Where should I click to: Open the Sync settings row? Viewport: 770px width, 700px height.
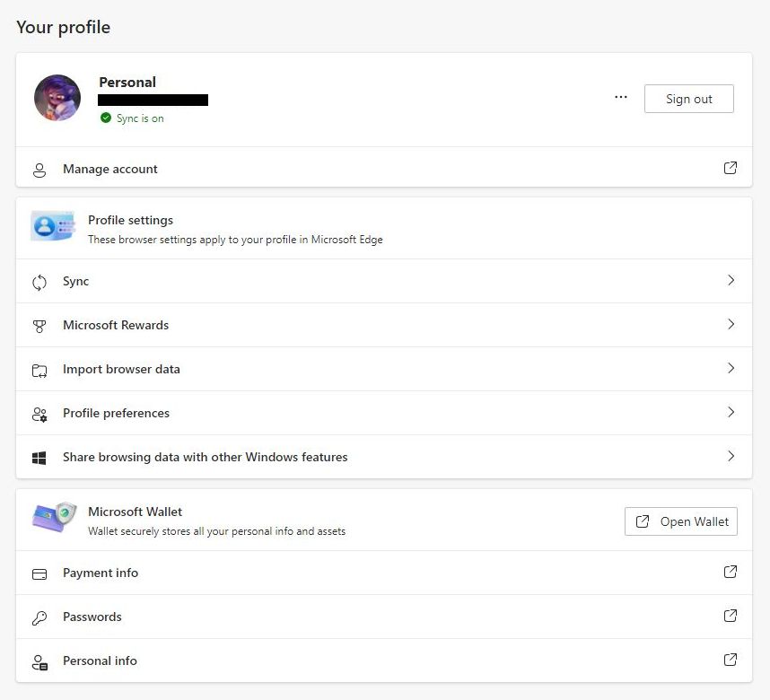pyautogui.click(x=384, y=281)
